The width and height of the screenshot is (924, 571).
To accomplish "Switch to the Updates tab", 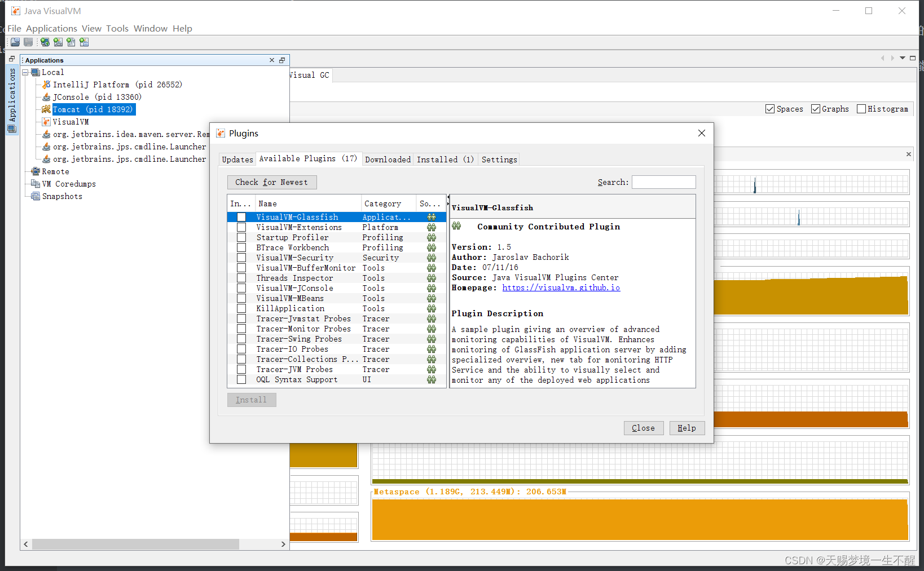I will [x=237, y=160].
